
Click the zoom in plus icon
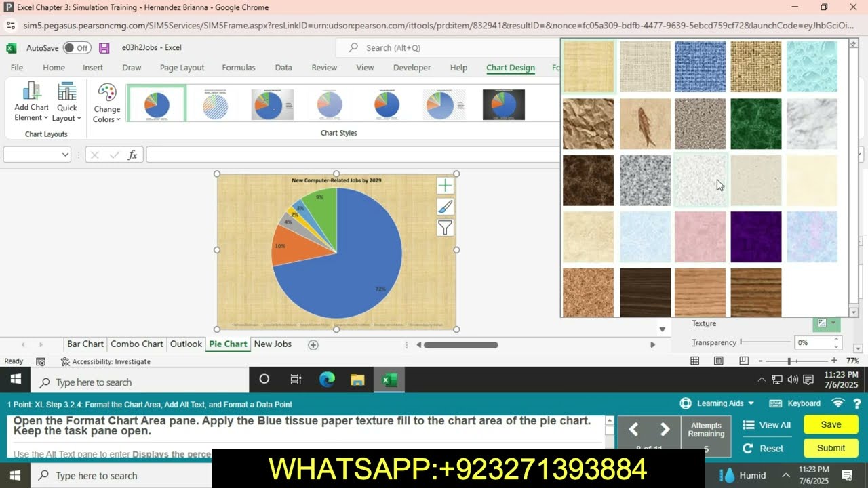[x=834, y=361]
